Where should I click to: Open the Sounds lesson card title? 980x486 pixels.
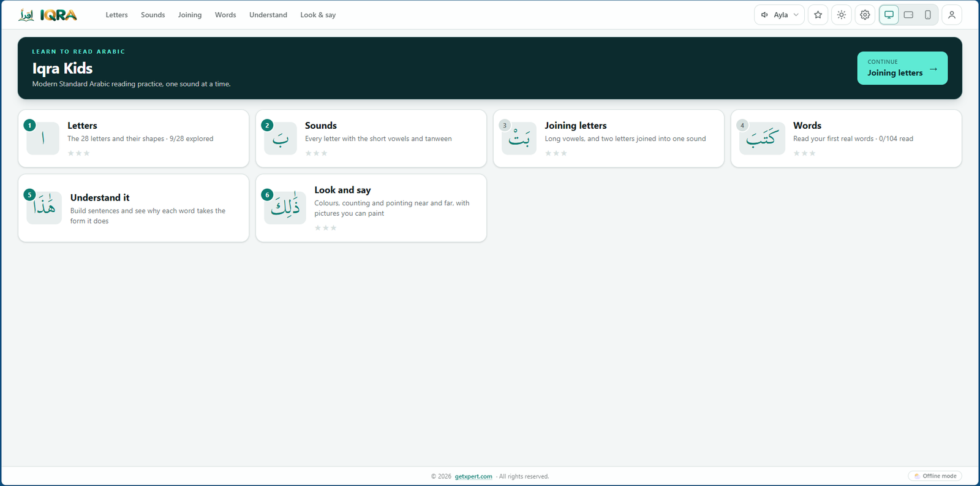[x=321, y=126]
